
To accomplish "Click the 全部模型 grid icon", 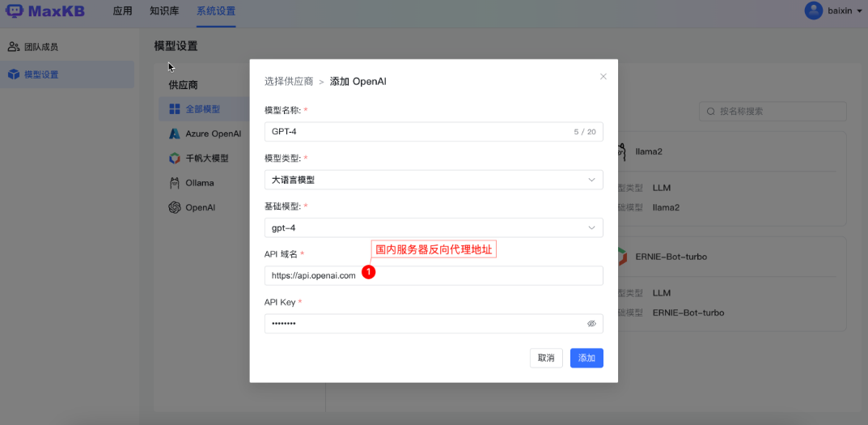I will coord(174,108).
